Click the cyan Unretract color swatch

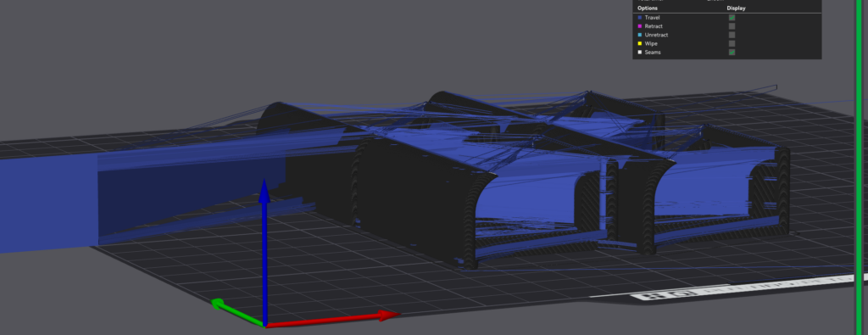pyautogui.click(x=639, y=35)
